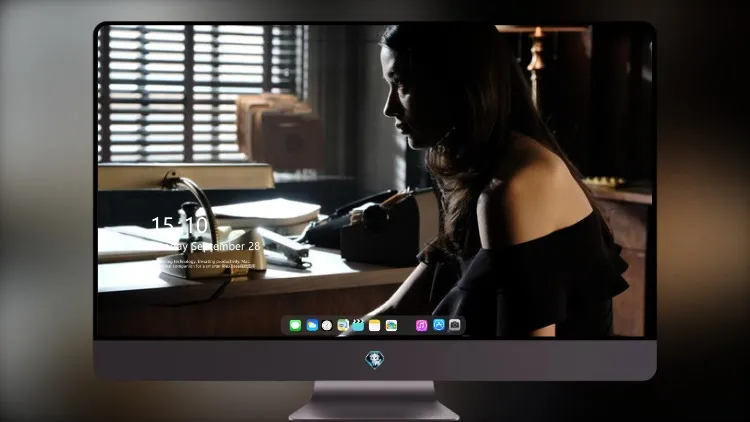Click the 15:10 clock widget
Viewport: 750px width, 422px height.
(179, 224)
